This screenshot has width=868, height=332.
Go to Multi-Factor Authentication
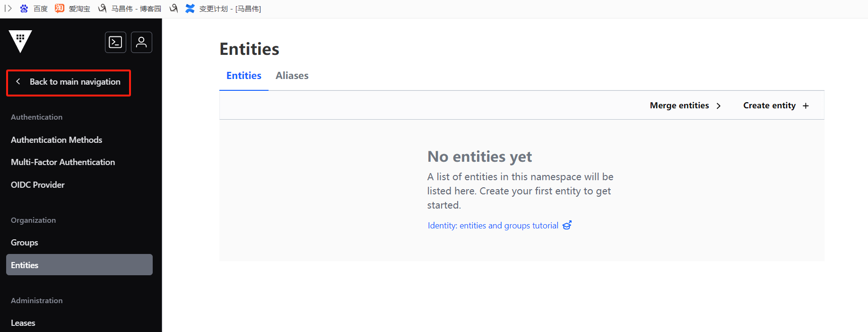coord(63,162)
